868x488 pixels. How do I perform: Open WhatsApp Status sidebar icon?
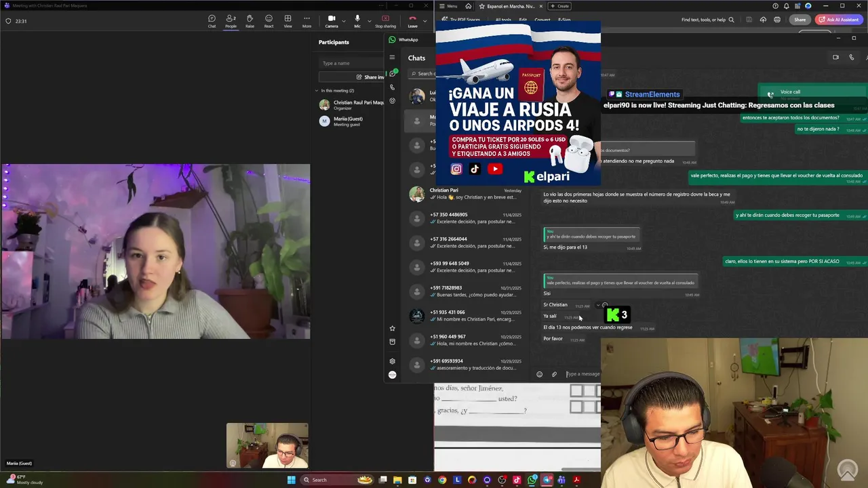[392, 100]
